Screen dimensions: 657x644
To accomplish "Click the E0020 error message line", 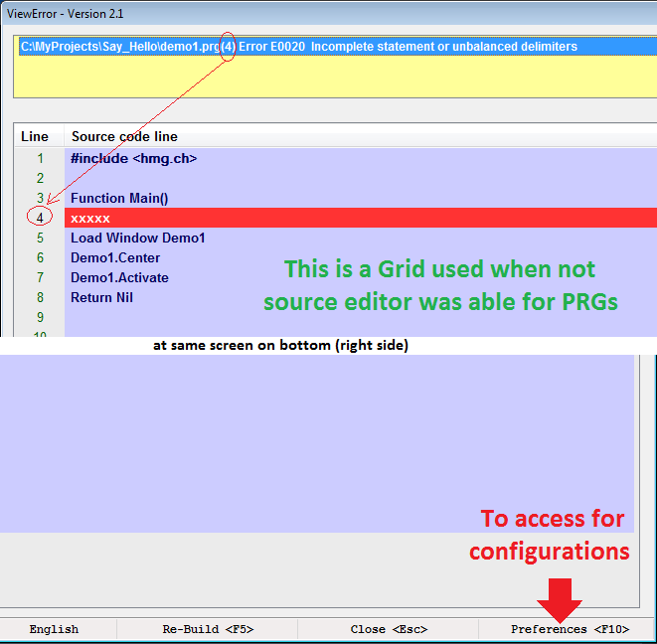I will pyautogui.click(x=298, y=47).
